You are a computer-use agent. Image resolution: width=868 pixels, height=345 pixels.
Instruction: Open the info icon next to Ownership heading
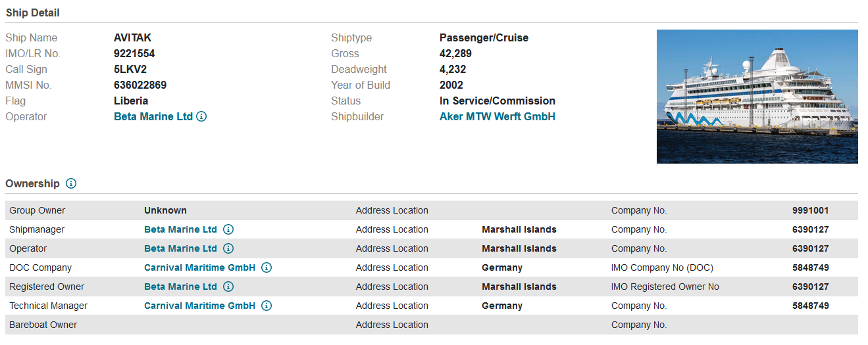pos(71,183)
